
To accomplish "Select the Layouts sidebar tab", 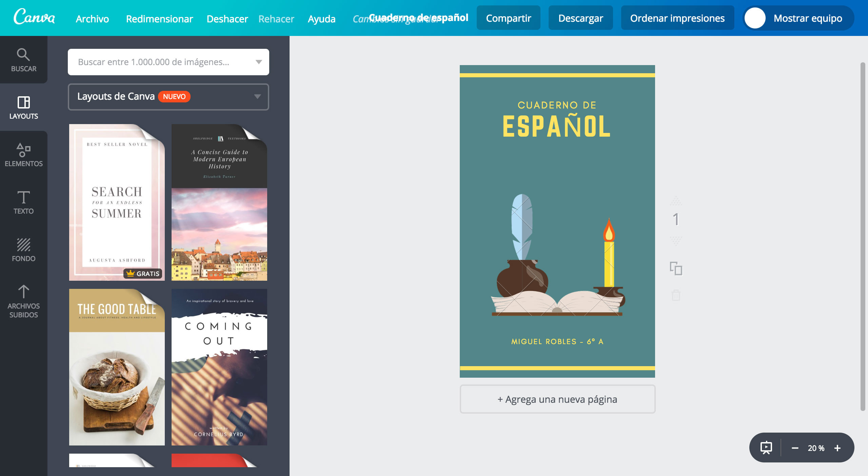I will pos(23,107).
